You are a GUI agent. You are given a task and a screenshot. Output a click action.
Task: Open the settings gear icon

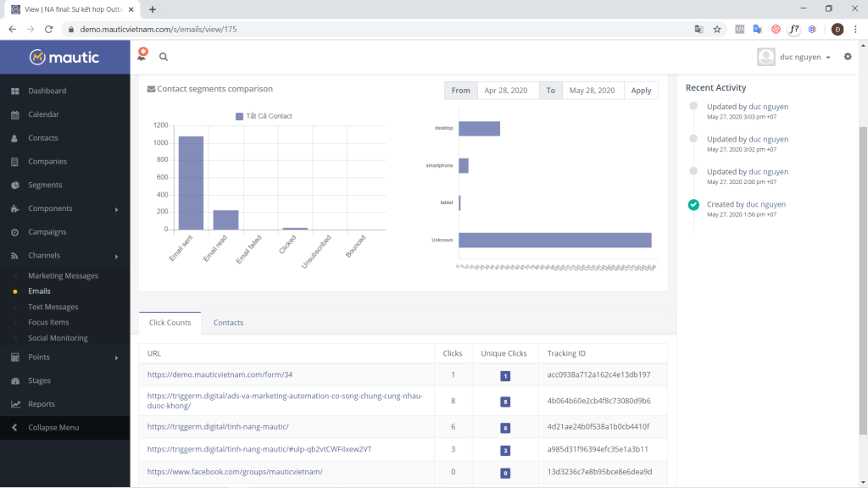(x=848, y=57)
